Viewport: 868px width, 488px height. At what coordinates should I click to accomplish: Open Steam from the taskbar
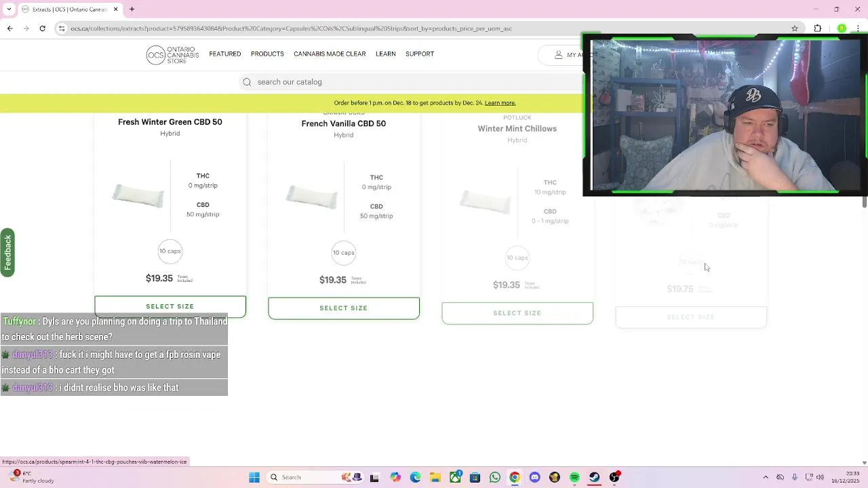595,477
